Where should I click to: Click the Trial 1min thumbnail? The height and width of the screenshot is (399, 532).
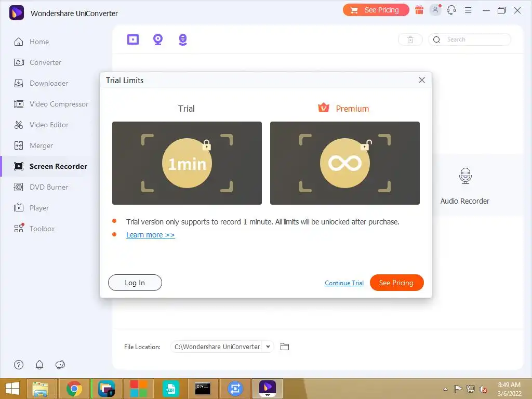point(187,163)
